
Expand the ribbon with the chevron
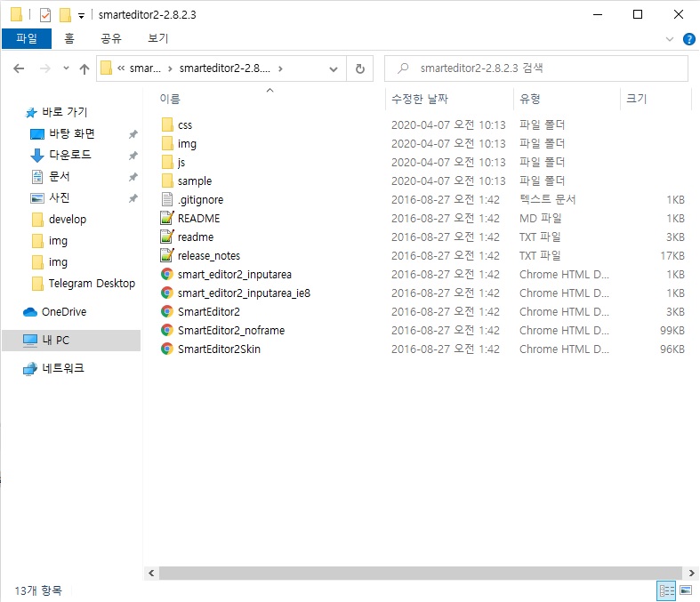(669, 39)
